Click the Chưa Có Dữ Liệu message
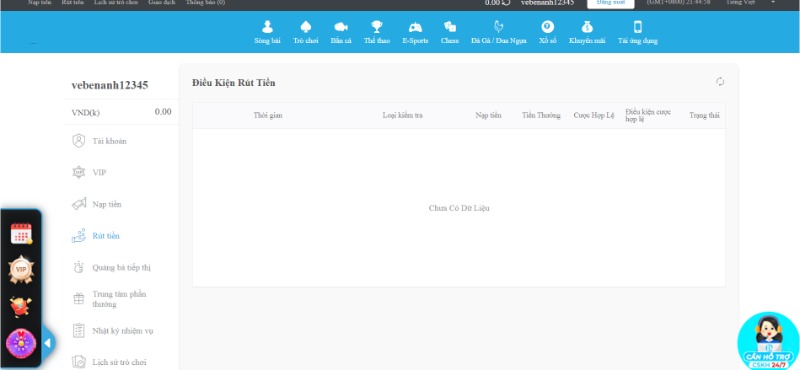The height and width of the screenshot is (370, 800). coord(459,208)
